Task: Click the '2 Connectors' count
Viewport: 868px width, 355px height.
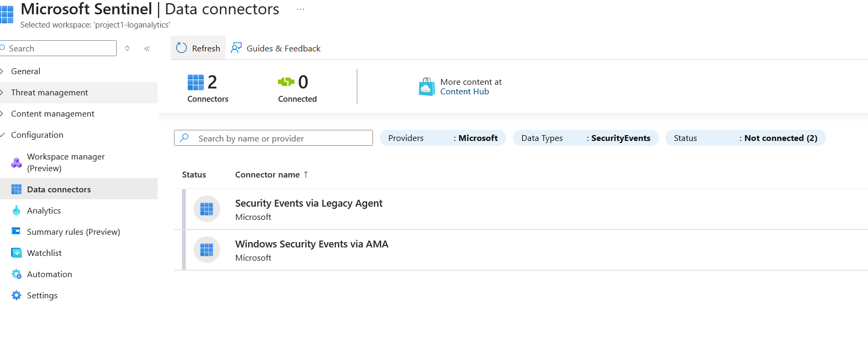Action: tap(208, 88)
